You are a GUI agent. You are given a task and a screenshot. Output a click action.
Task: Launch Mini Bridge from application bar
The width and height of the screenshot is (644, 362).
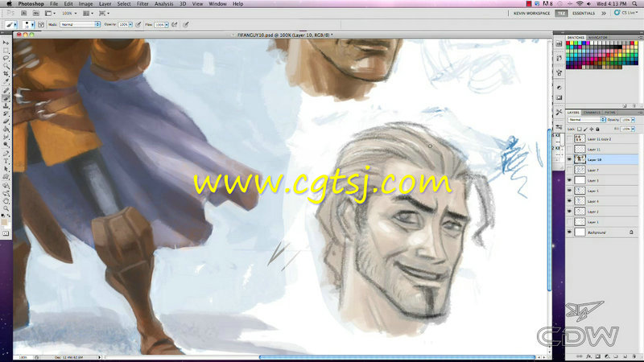point(35,13)
